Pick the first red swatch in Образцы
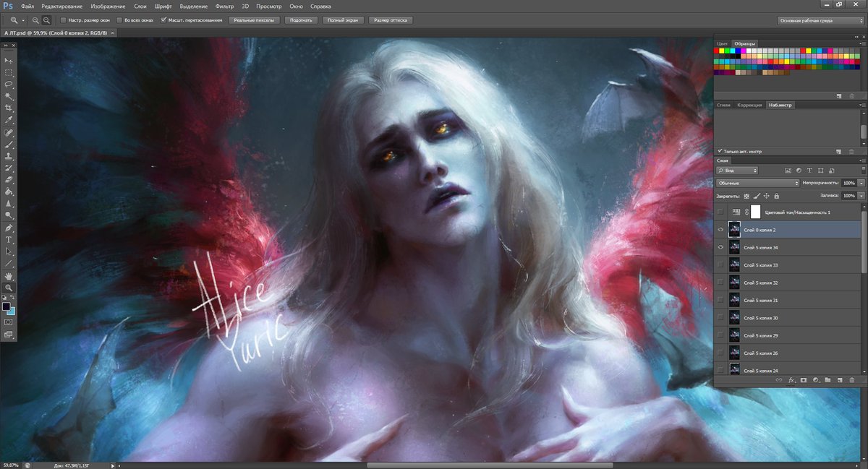The height and width of the screenshot is (469, 868). coord(717,51)
